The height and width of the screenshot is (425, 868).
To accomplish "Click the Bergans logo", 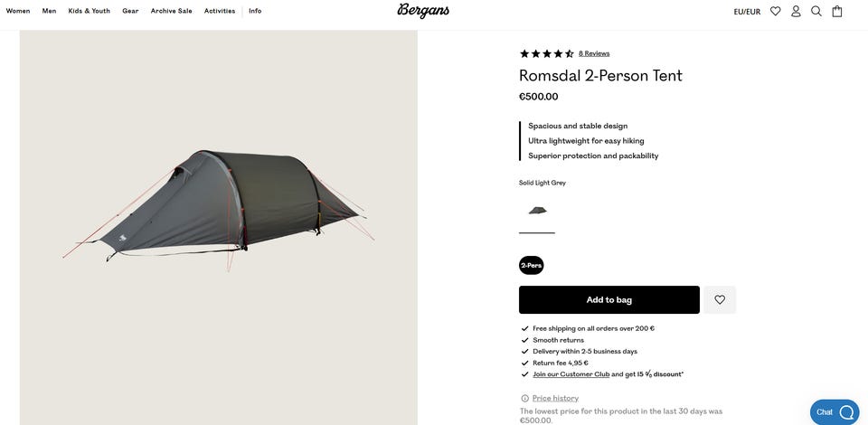I will click(423, 11).
